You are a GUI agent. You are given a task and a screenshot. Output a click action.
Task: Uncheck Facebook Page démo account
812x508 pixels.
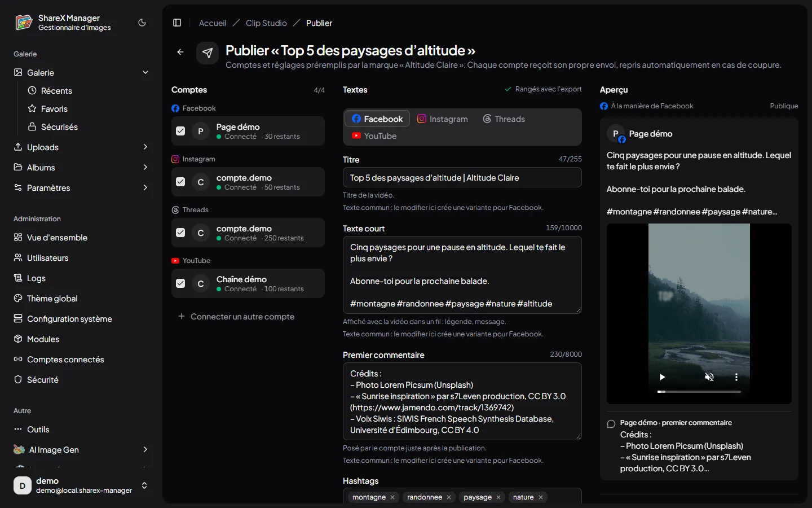click(180, 131)
